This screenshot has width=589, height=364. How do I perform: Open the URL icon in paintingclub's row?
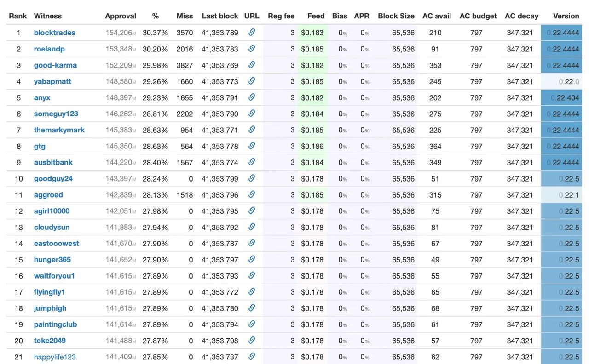(x=252, y=324)
